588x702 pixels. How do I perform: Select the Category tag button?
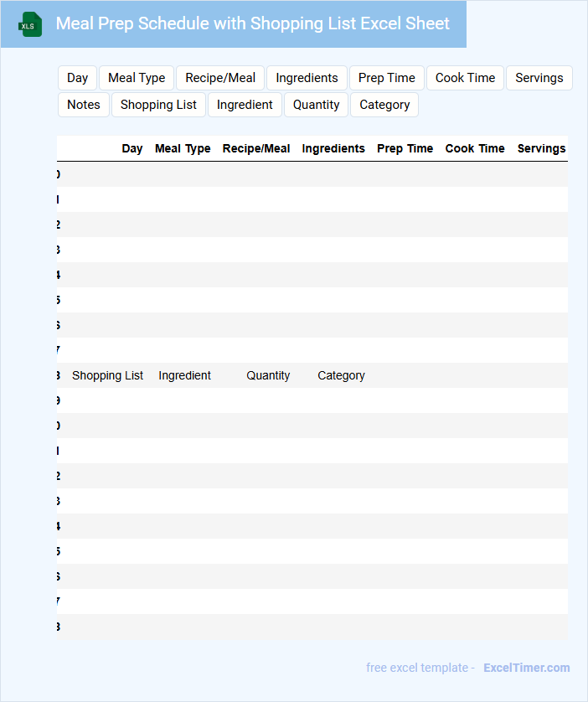coord(384,105)
